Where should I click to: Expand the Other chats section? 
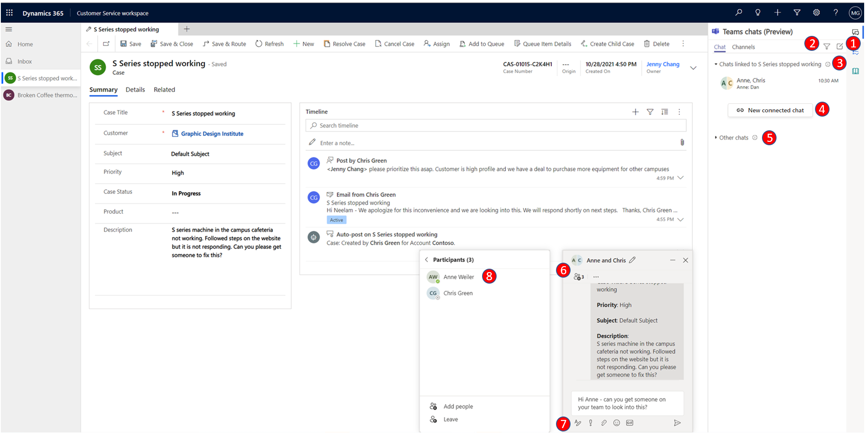pyautogui.click(x=715, y=138)
